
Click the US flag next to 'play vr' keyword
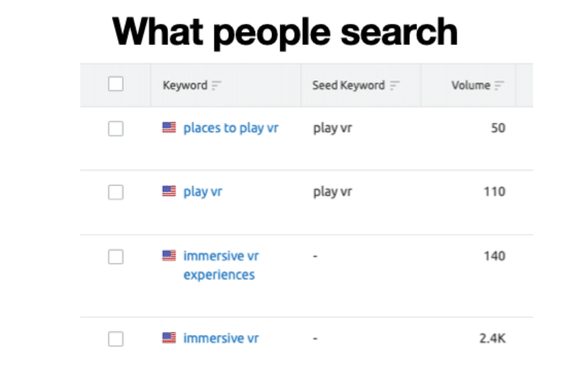click(169, 192)
